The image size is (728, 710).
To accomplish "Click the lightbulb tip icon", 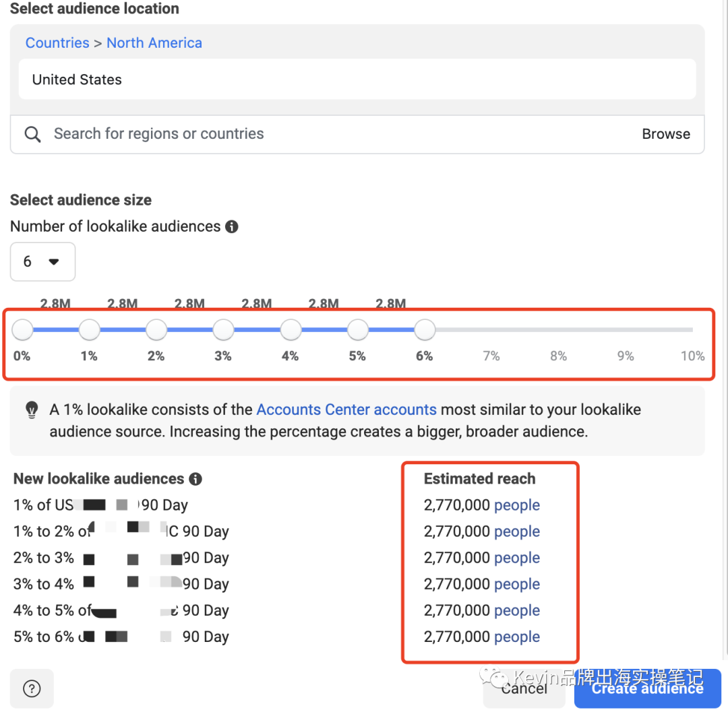I will [31, 410].
